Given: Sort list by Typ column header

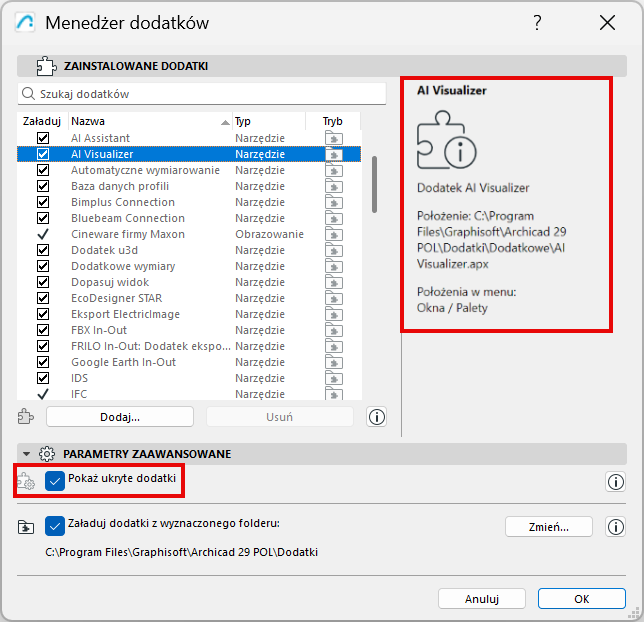Looking at the screenshot, I should click(269, 121).
